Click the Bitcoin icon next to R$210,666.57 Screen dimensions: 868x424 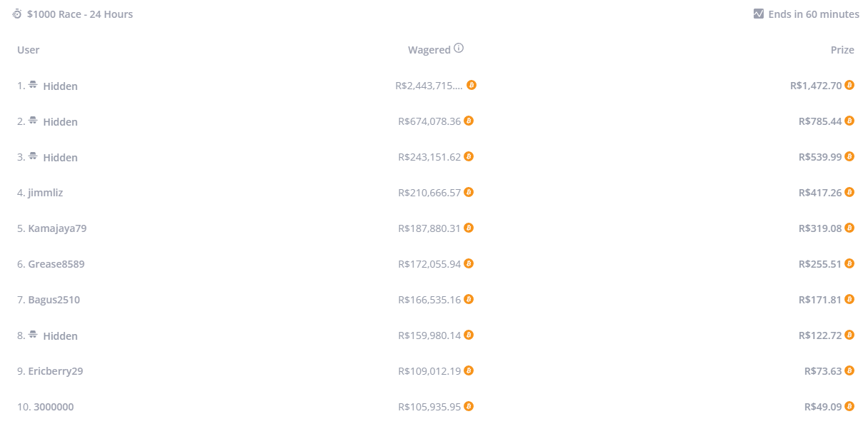pos(469,192)
